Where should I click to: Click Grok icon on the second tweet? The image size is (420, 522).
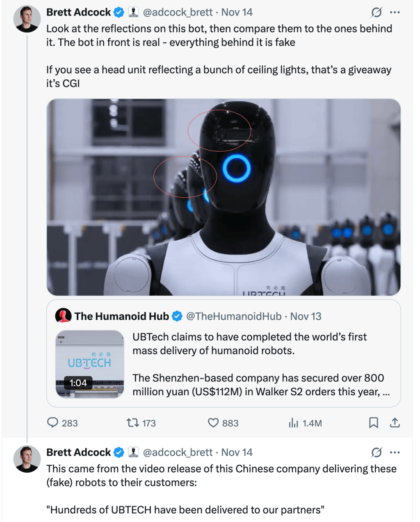pos(376,452)
